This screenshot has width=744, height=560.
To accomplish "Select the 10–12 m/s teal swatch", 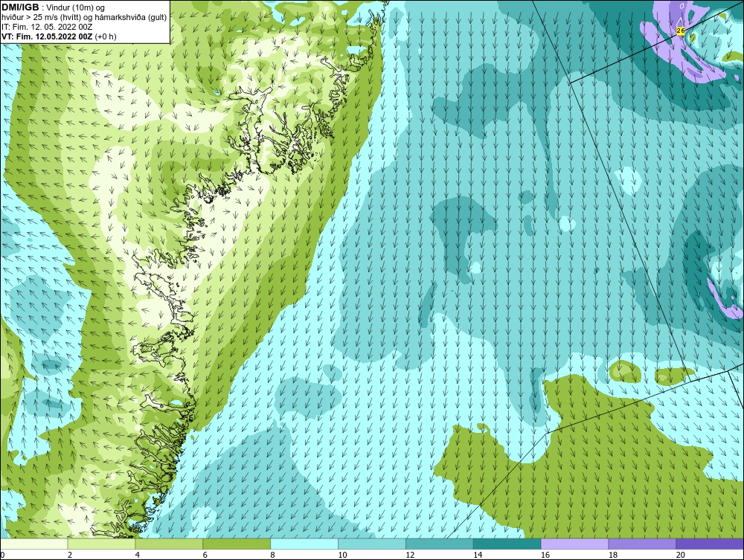I will (371, 544).
